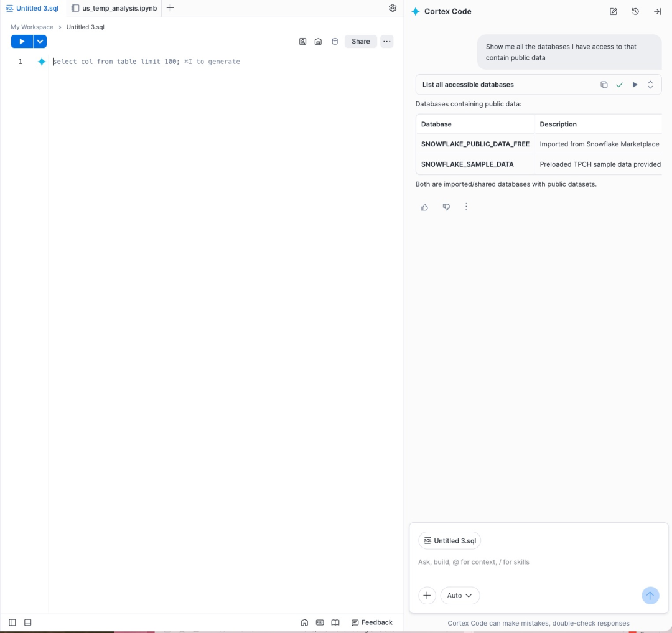The height and width of the screenshot is (633, 672).
Task: Start a new Cortex Code chat
Action: (x=614, y=12)
